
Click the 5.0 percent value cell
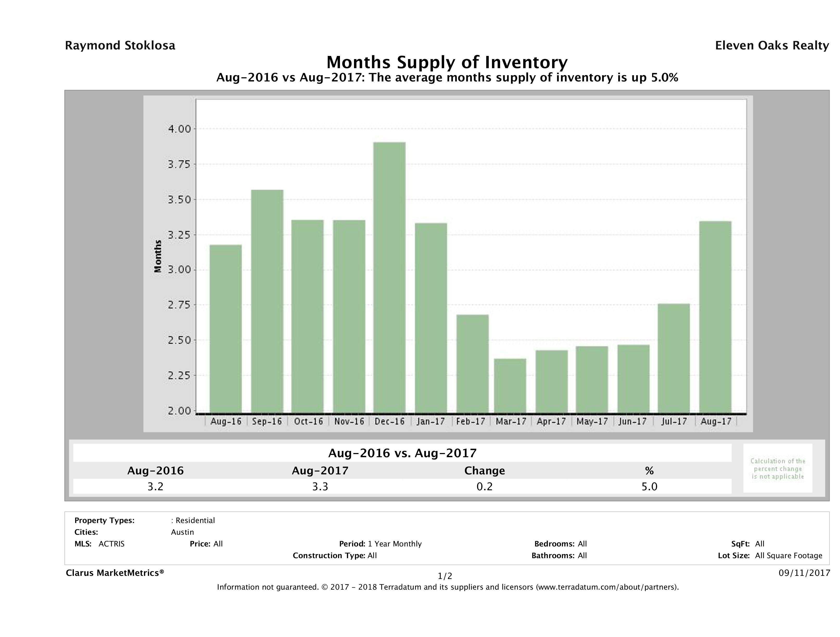[649, 487]
